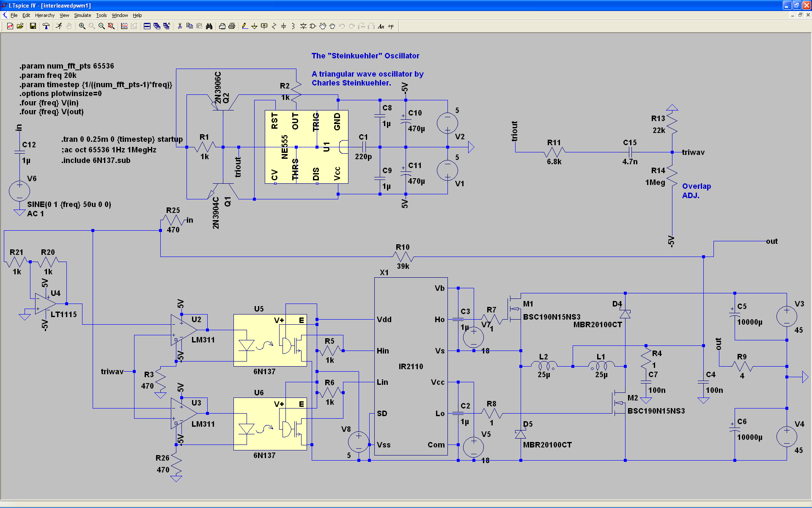Zoom to fit using the crossed magnifier icon

[x=111, y=26]
